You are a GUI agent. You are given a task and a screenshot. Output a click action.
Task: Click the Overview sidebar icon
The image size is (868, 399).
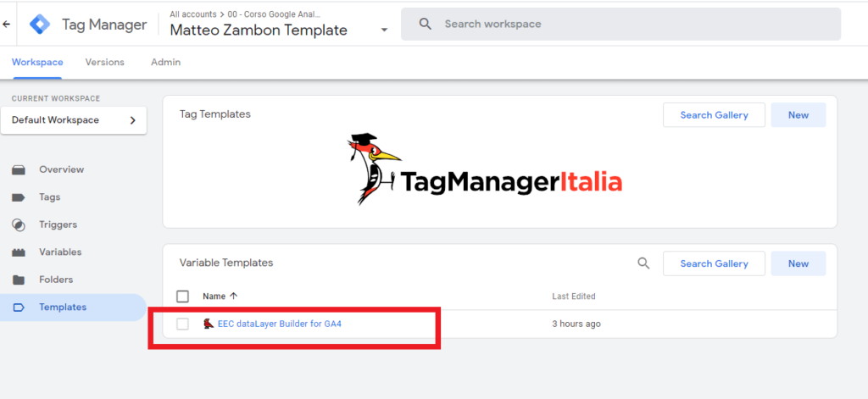pos(19,169)
